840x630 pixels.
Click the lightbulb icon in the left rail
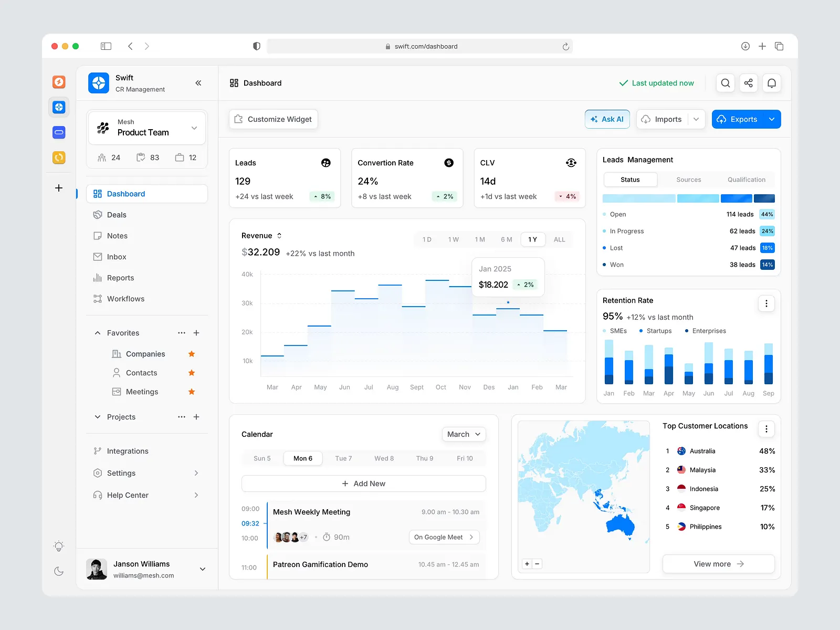point(59,546)
